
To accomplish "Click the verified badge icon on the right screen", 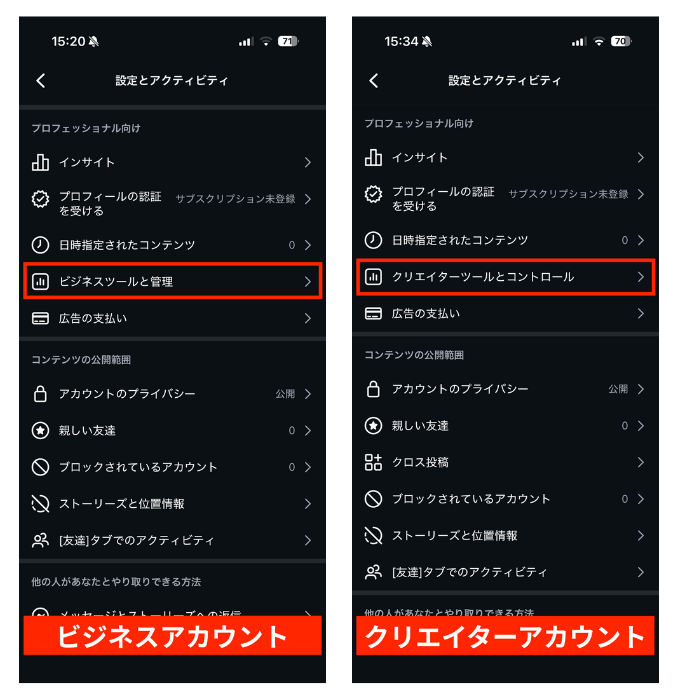I will pos(373,194).
